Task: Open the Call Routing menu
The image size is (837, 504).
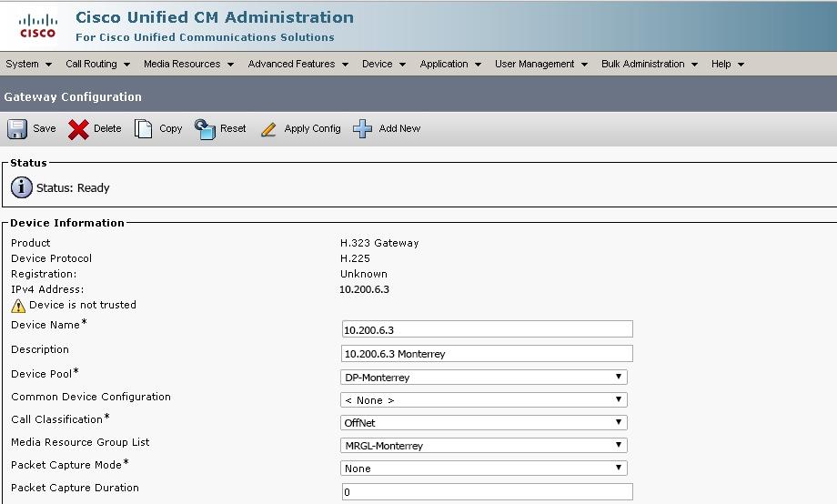Action: click(x=97, y=64)
